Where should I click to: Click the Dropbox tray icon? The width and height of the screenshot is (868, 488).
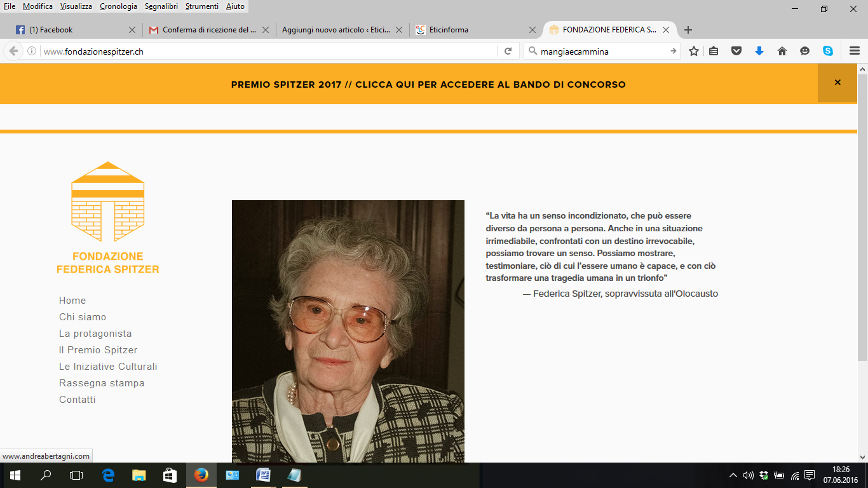point(764,475)
